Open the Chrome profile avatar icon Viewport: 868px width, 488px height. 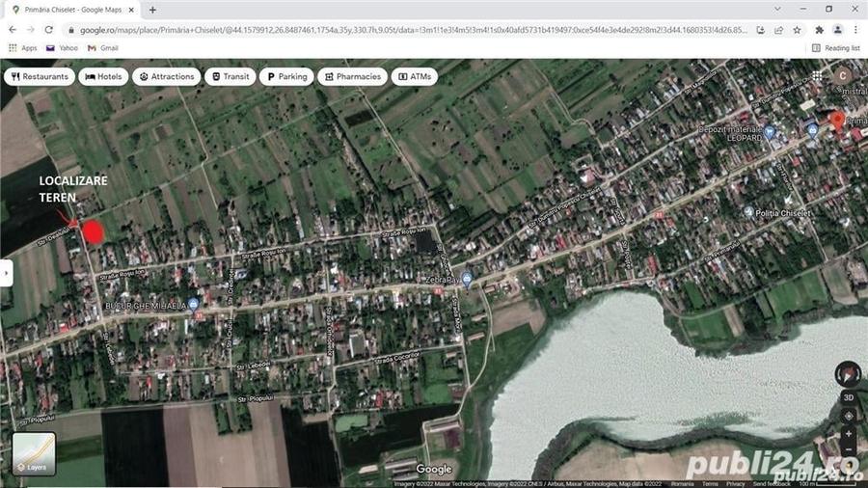[x=837, y=30]
